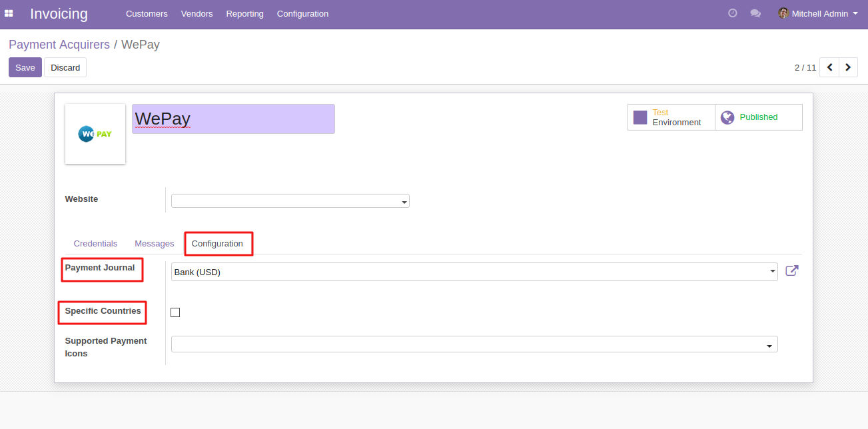Click the Supported Payment Icons label
This screenshot has width=868, height=429.
point(106,347)
